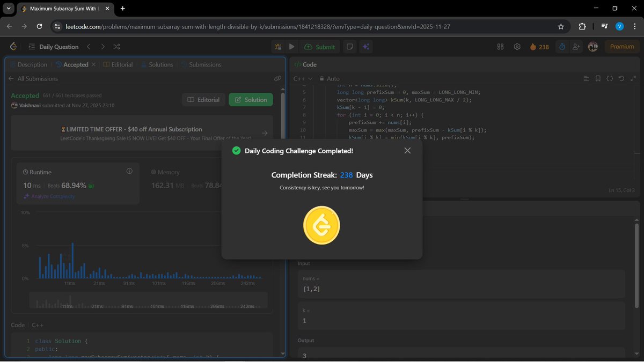Switch to the Description tab

(x=28, y=64)
